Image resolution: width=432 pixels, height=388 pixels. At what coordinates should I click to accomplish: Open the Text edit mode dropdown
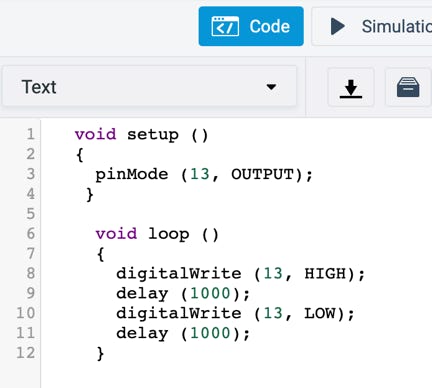click(x=149, y=87)
